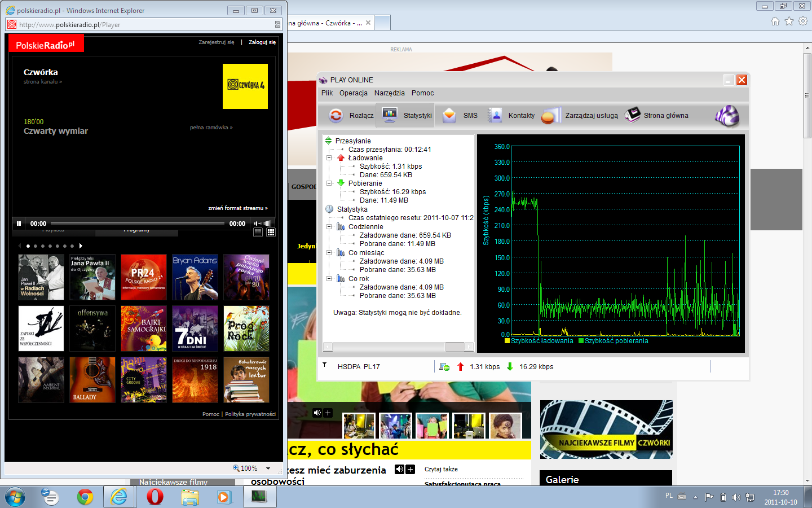
Task: Open the 100% zoom level dropdown
Action: point(268,468)
